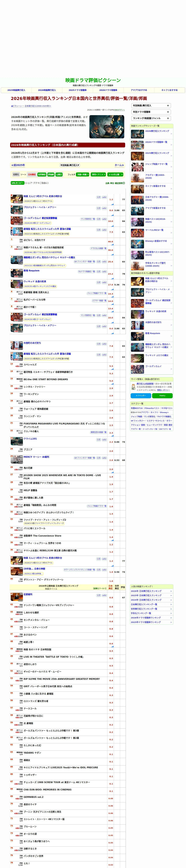Open 2024年 日本興行収入ランキング in popular rankings

point(146,600)
